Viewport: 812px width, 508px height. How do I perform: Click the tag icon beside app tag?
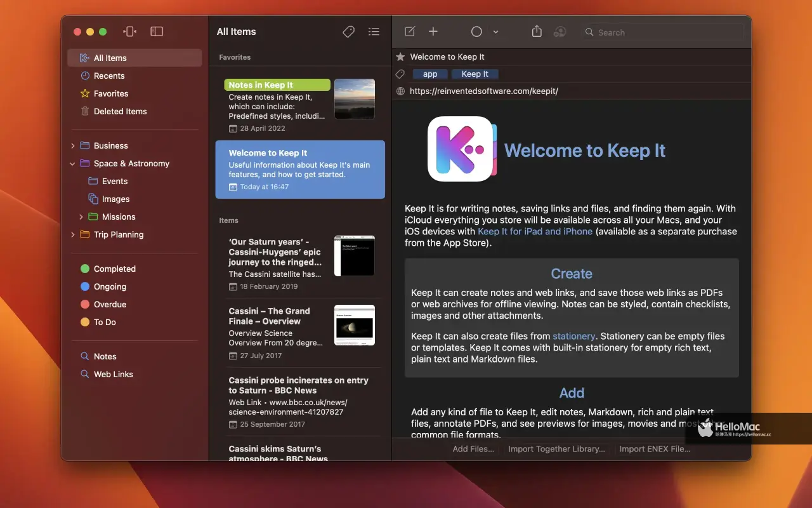(x=400, y=74)
